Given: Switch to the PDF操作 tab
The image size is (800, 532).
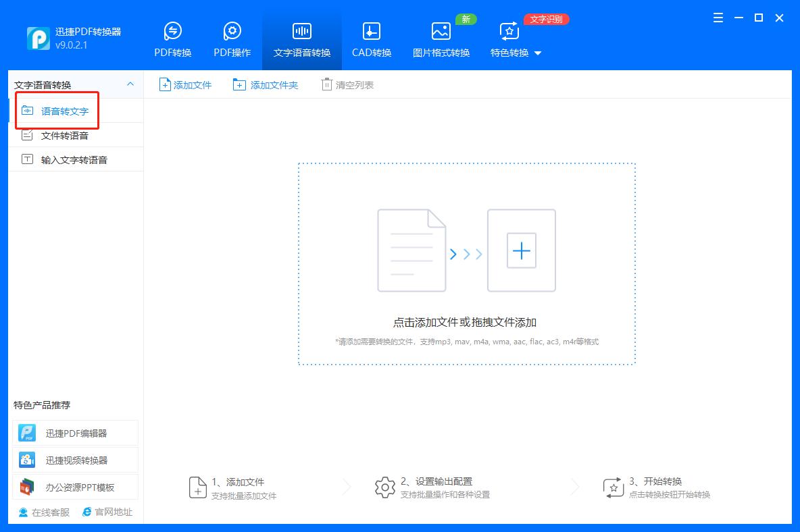Looking at the screenshot, I should coord(232,40).
